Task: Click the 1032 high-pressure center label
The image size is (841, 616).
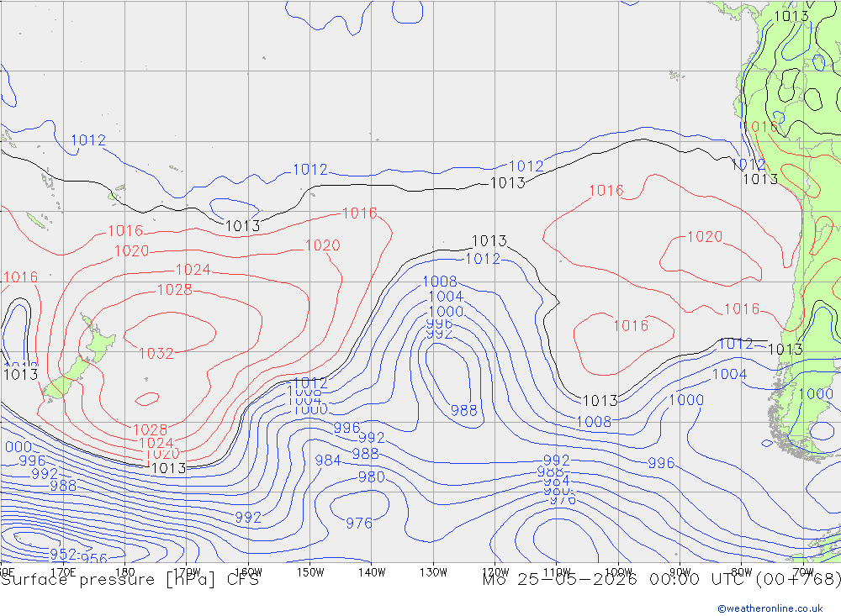Action: click(156, 354)
